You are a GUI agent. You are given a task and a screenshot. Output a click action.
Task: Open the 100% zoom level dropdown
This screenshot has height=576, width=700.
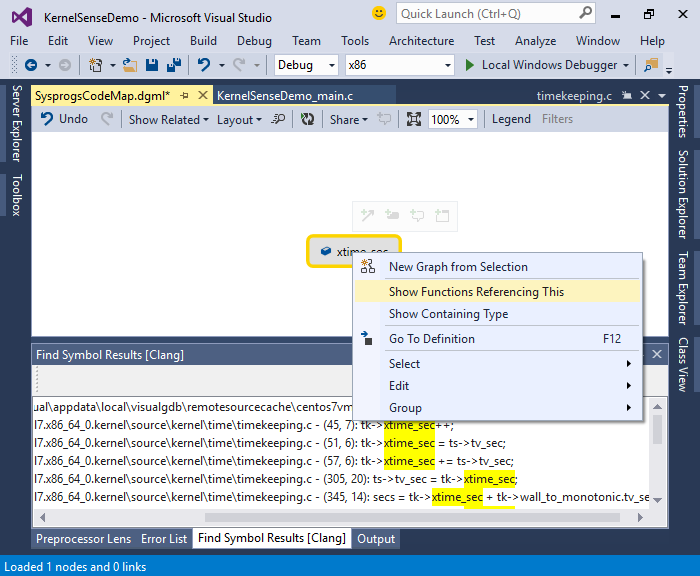pyautogui.click(x=471, y=120)
